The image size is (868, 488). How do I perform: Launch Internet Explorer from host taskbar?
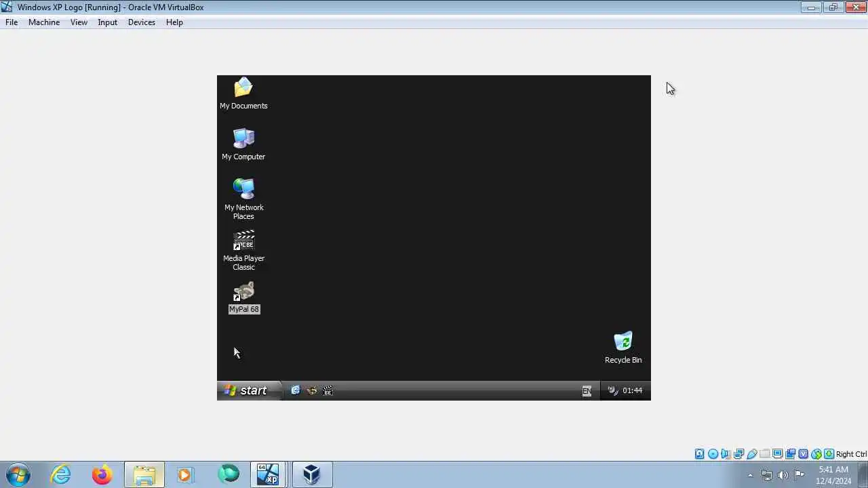click(61, 474)
